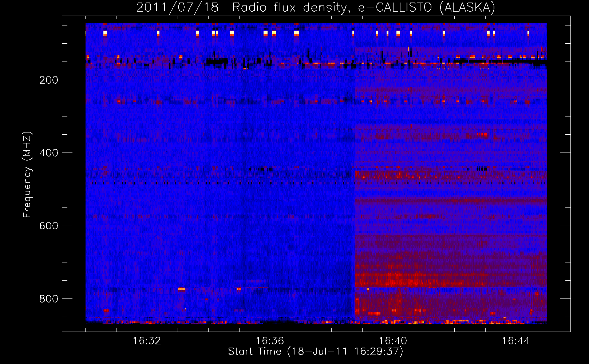Click the 400 frequency tick label

(x=49, y=153)
